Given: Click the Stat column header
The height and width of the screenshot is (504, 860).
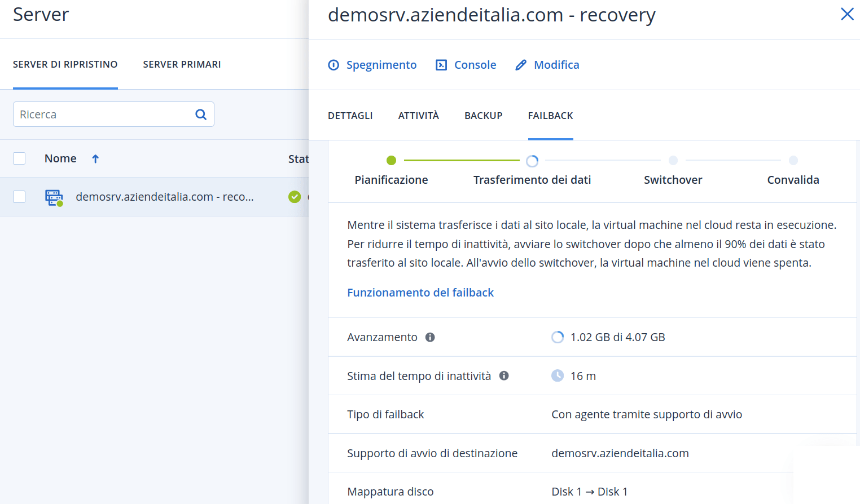Looking at the screenshot, I should point(298,159).
